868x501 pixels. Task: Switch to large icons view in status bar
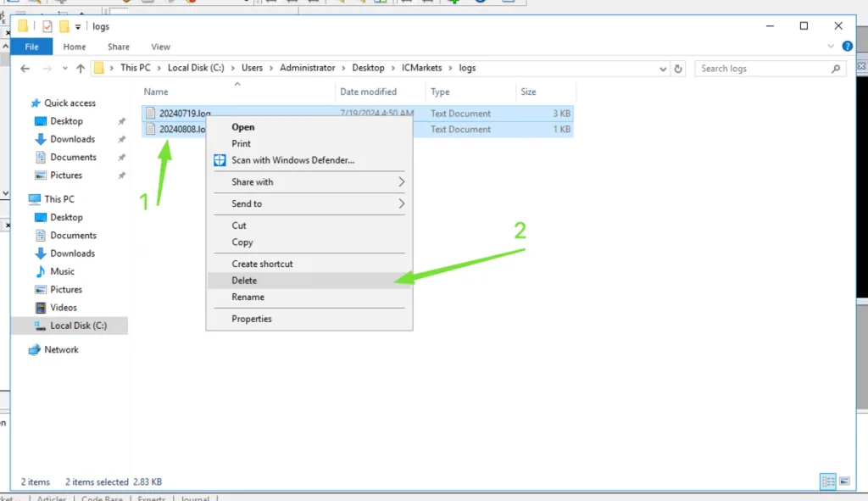(x=846, y=482)
